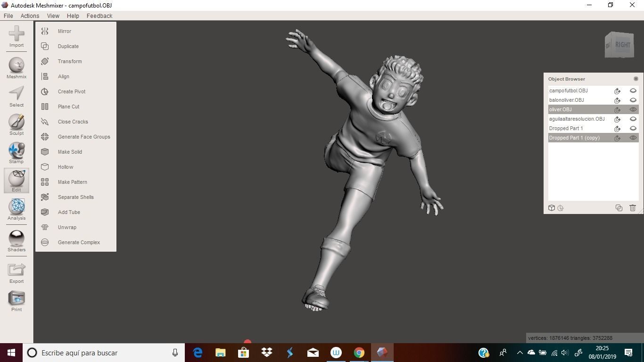The image size is (644, 362).
Task: Open the Import tool
Action: (17, 36)
